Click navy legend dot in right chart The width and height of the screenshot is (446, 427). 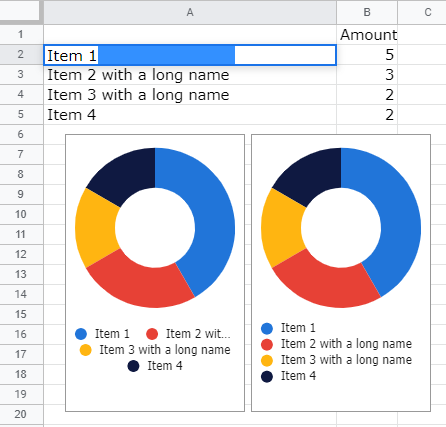(x=267, y=376)
